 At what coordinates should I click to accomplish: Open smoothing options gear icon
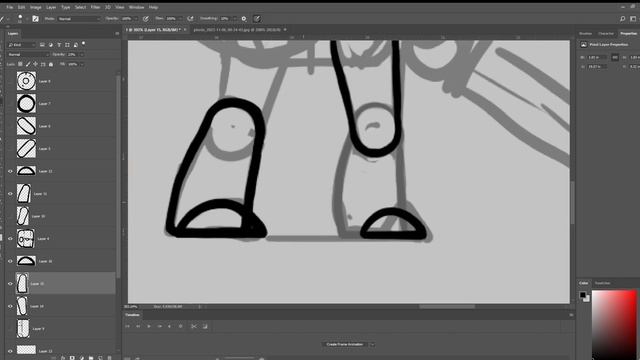[x=244, y=19]
